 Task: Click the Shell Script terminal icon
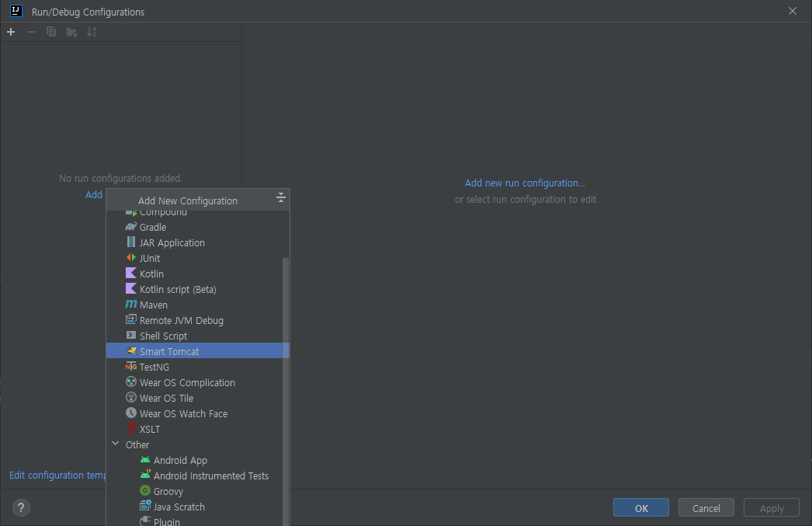coord(131,336)
